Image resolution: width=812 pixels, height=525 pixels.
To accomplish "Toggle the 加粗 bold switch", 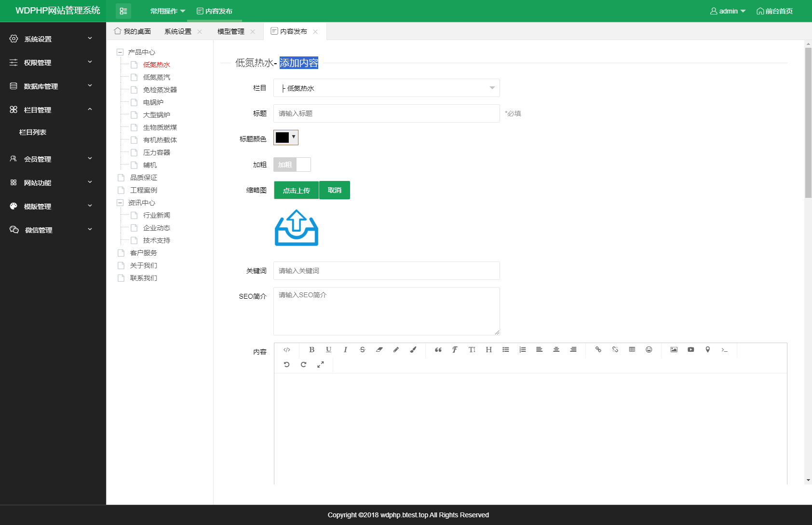I will (x=292, y=165).
